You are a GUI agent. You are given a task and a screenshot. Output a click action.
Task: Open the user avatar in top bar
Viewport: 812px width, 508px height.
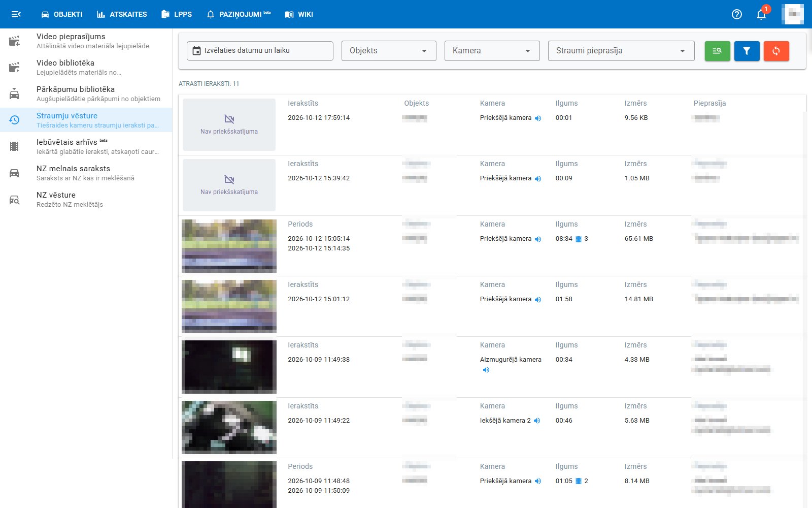pyautogui.click(x=793, y=14)
